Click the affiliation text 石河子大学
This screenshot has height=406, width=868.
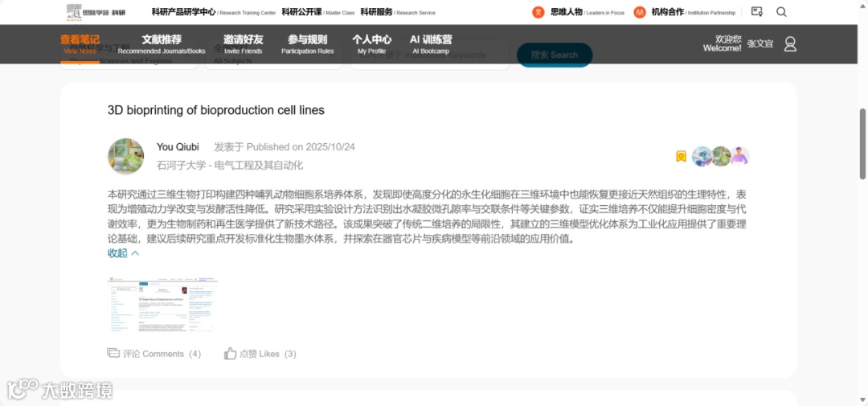[x=182, y=165]
